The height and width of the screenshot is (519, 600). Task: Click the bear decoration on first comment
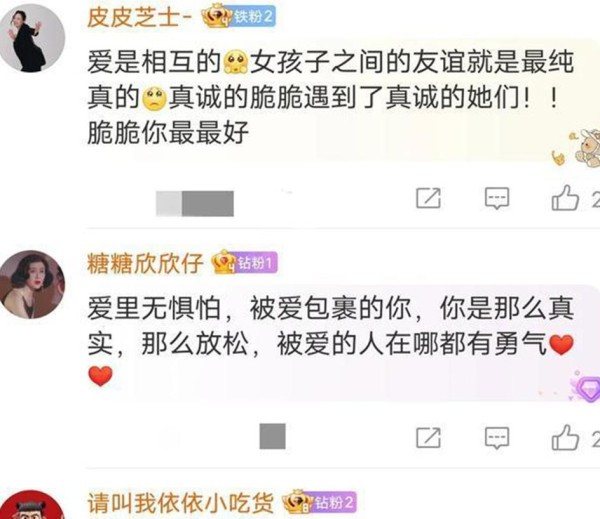(x=584, y=148)
